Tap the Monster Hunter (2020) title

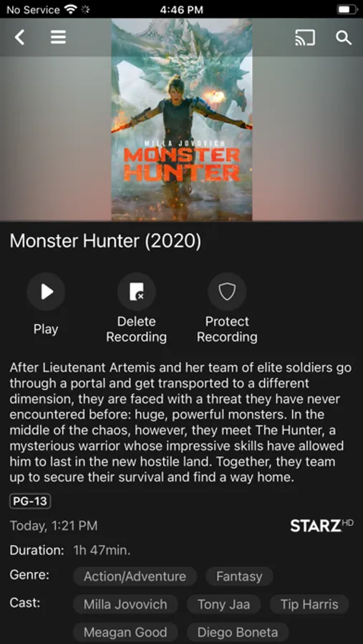click(x=106, y=242)
